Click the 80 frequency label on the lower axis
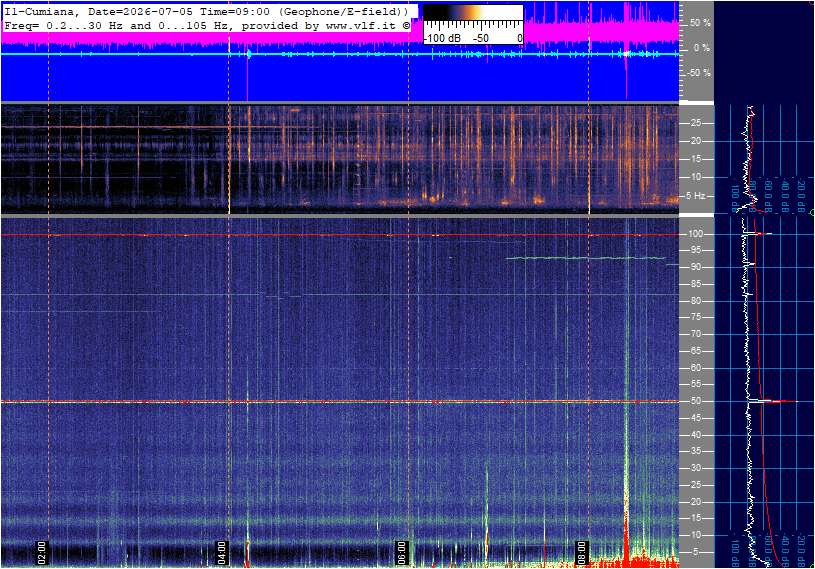Image resolution: width=815 pixels, height=569 pixels. 695,301
